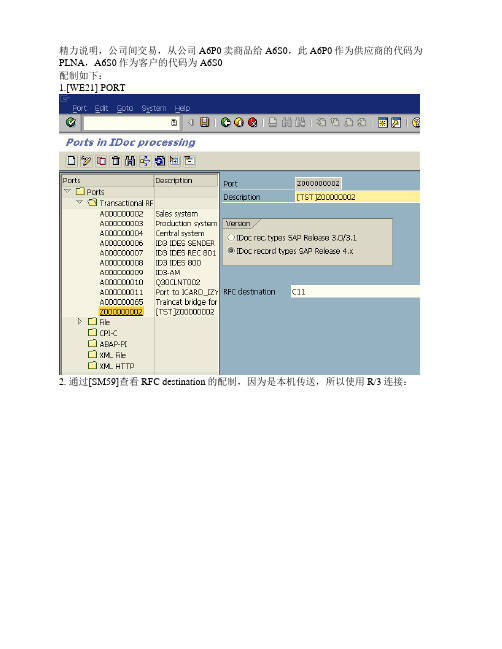Click the 'Sales system' description cell

point(177,214)
